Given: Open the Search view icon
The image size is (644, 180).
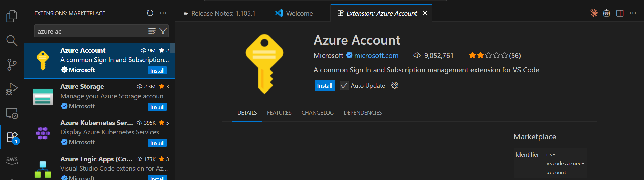Looking at the screenshot, I should [12, 41].
